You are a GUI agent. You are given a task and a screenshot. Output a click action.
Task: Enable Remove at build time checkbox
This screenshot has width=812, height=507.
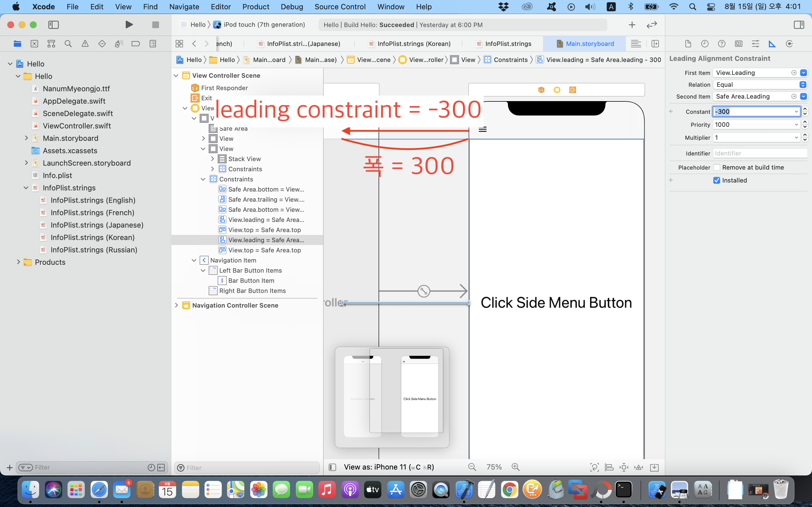(717, 167)
